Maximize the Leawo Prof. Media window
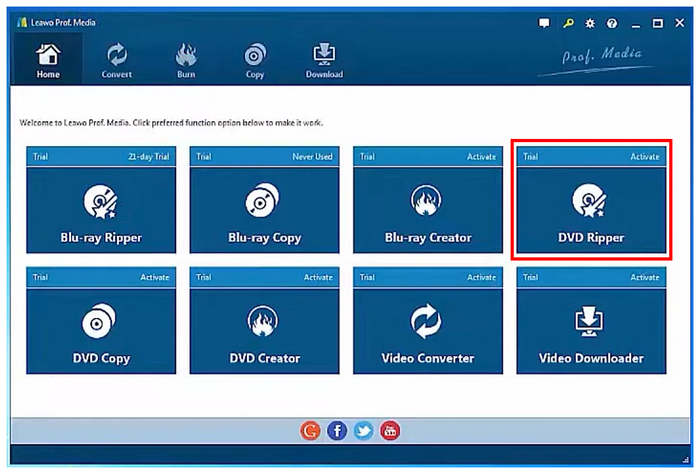This screenshot has width=700, height=474. (x=658, y=23)
